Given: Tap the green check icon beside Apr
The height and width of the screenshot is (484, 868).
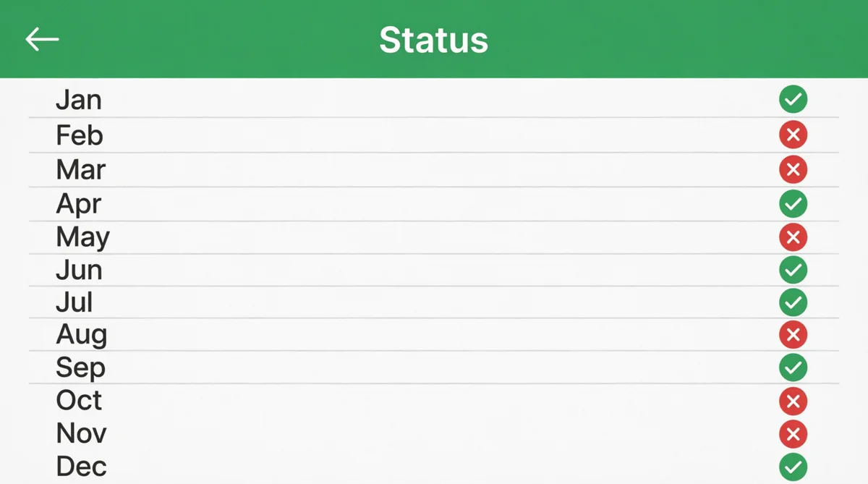Looking at the screenshot, I should (793, 203).
